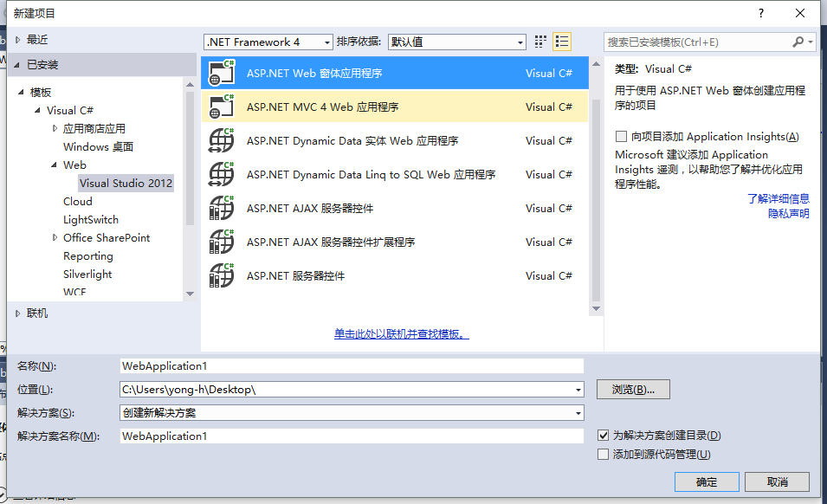Open the dialog help question mark

761,13
